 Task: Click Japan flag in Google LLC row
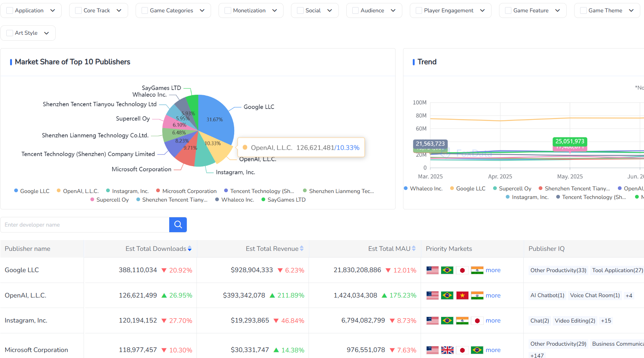(462, 270)
